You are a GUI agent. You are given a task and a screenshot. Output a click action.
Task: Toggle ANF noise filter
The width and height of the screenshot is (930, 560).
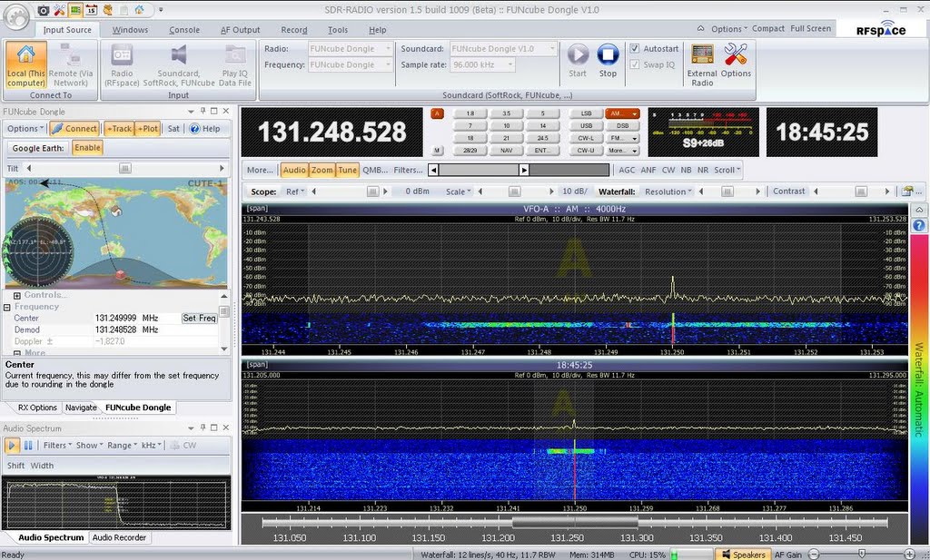[648, 170]
